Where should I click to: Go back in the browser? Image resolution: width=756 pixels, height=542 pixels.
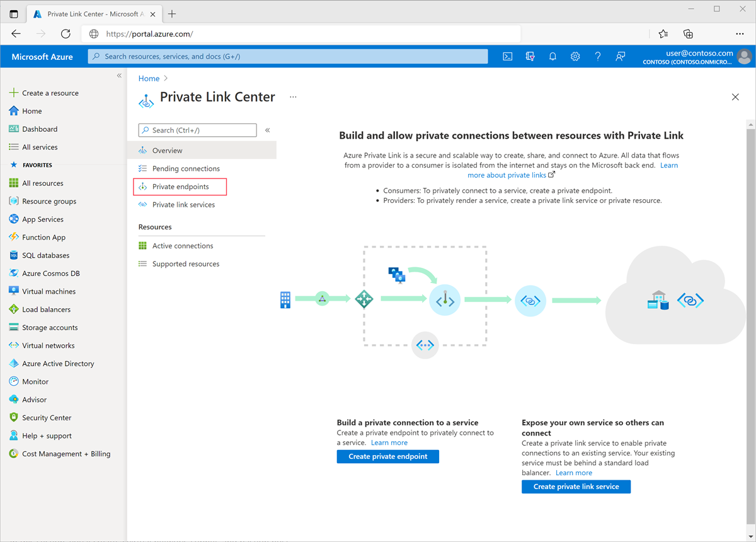[x=16, y=34]
